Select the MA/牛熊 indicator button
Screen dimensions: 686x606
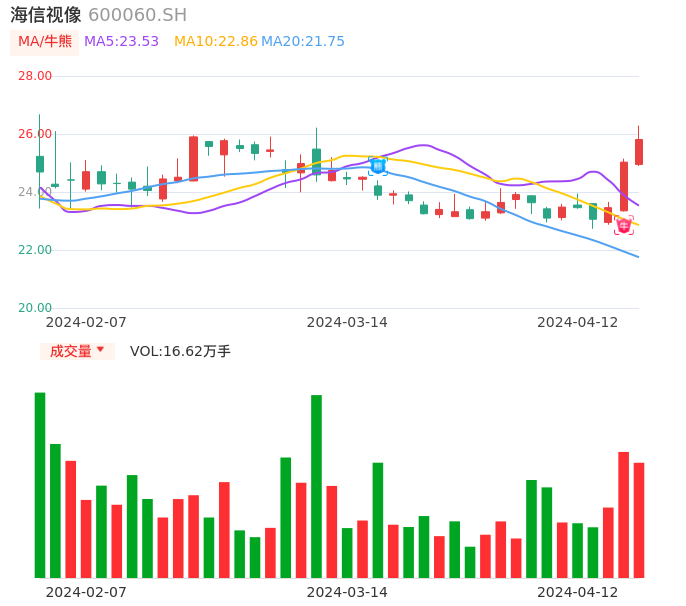point(45,42)
